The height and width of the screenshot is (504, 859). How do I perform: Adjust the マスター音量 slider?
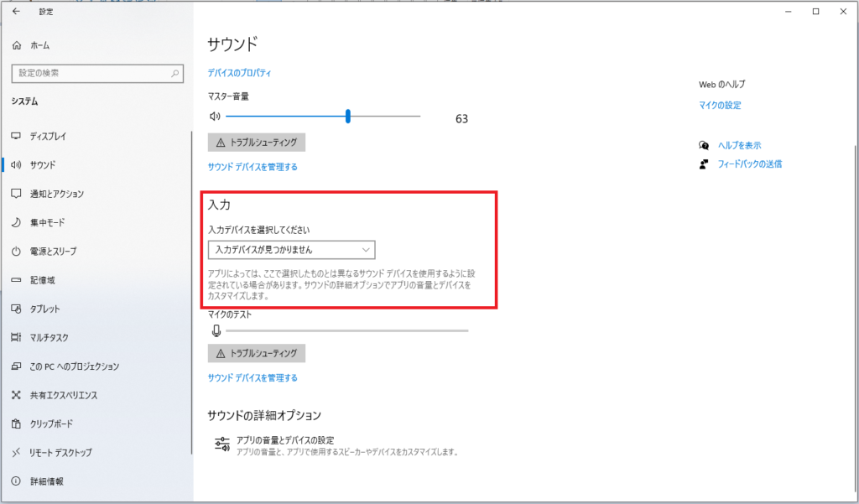pyautogui.click(x=350, y=117)
